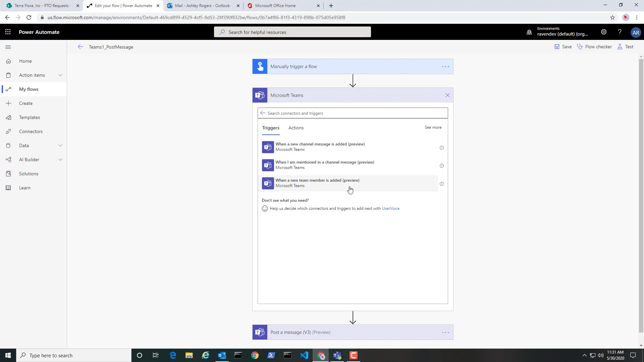Open Manually trigger a flow ellipsis menu

pos(445,67)
